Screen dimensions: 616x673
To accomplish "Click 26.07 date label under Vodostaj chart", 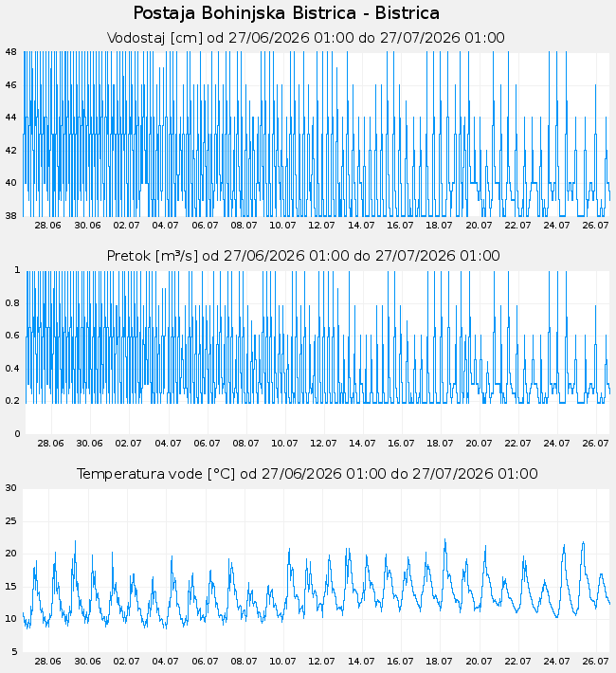I will (595, 226).
